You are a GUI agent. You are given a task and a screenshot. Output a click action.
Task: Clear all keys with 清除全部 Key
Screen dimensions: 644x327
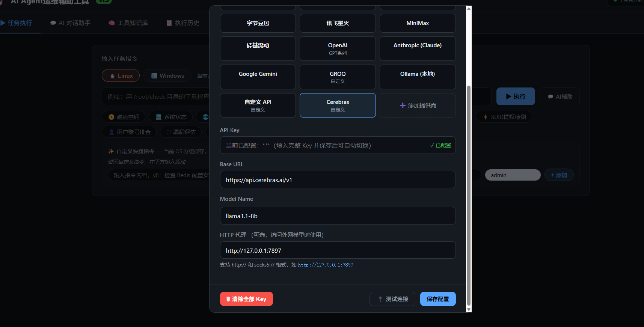(x=246, y=299)
